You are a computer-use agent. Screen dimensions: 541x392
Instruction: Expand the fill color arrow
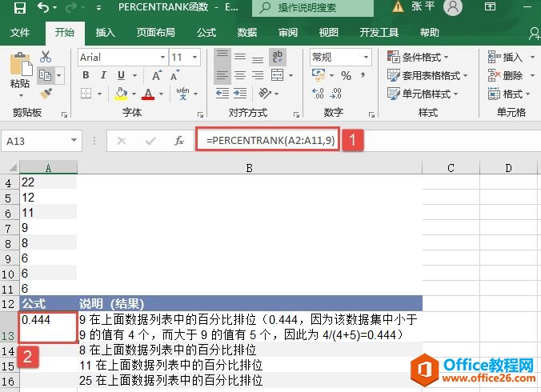(134, 94)
